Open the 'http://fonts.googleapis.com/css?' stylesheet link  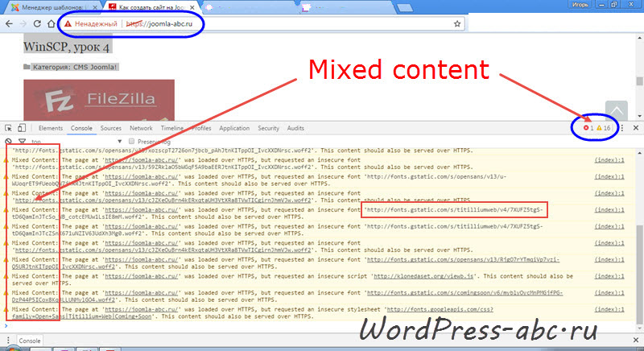pos(440,309)
